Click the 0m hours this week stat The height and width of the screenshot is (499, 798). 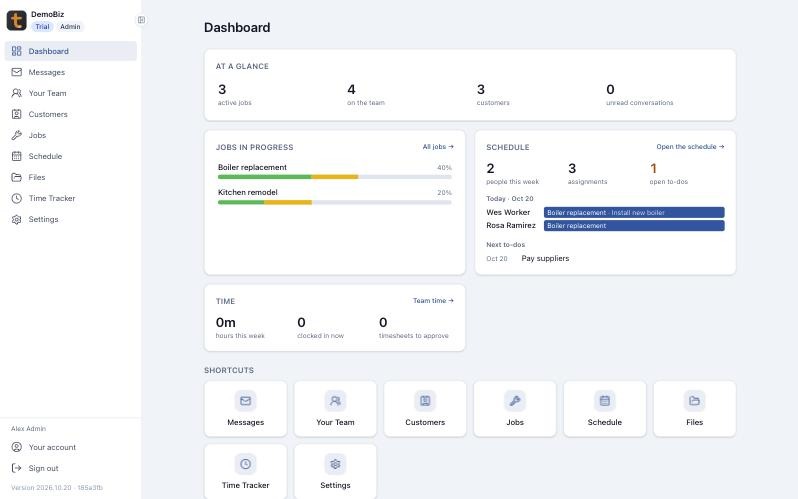pos(240,327)
